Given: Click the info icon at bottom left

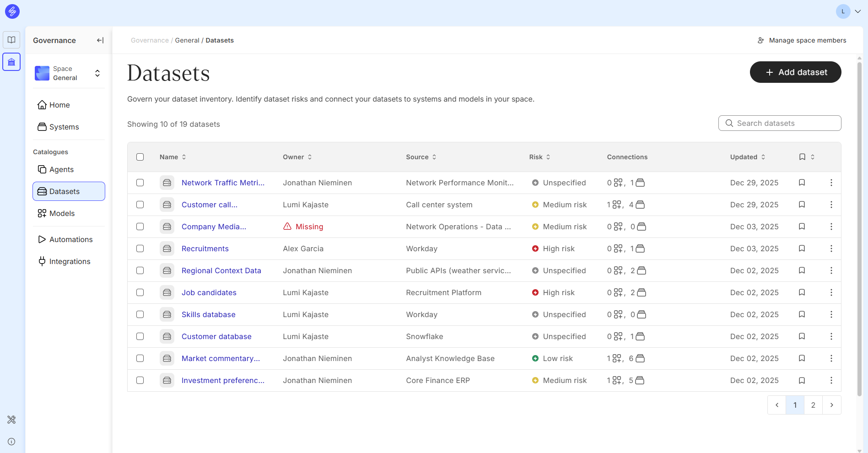Looking at the screenshot, I should pyautogui.click(x=11, y=442).
